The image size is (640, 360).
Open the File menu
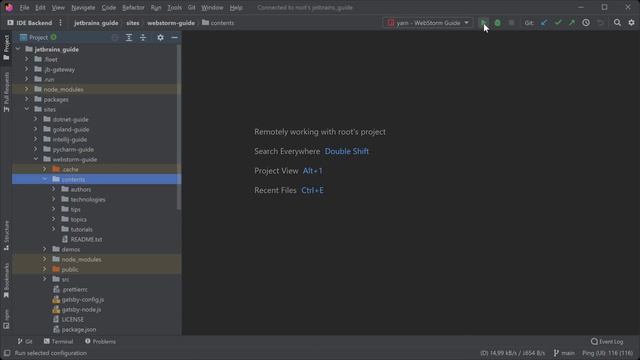[x=24, y=7]
